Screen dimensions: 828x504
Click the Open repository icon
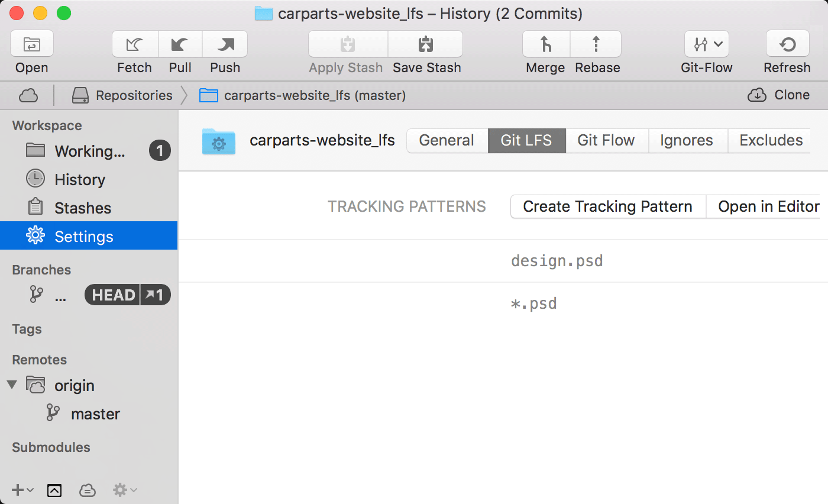tap(31, 44)
